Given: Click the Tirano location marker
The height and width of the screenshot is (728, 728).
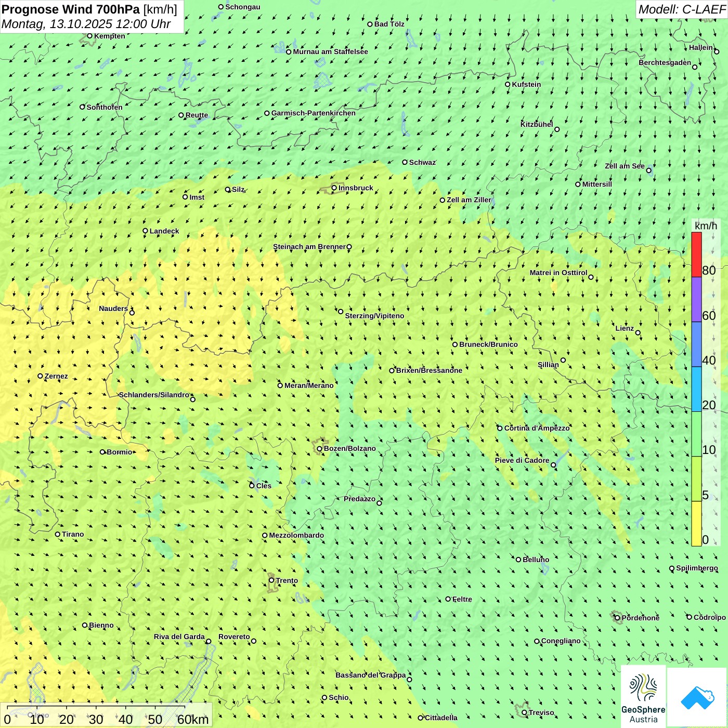Looking at the screenshot, I should pos(58,534).
